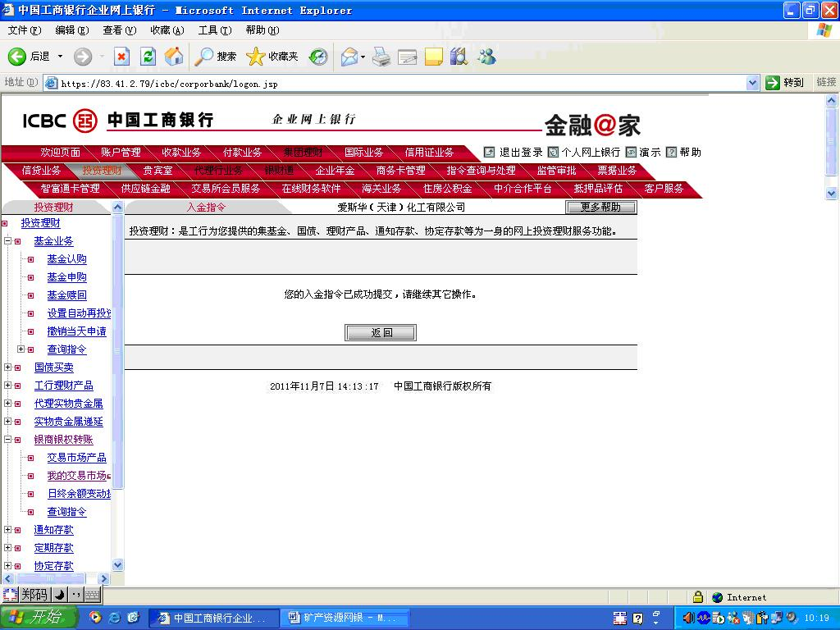Click the Mail envelope toolbar icon
The width and height of the screenshot is (840, 630).
pyautogui.click(x=349, y=57)
